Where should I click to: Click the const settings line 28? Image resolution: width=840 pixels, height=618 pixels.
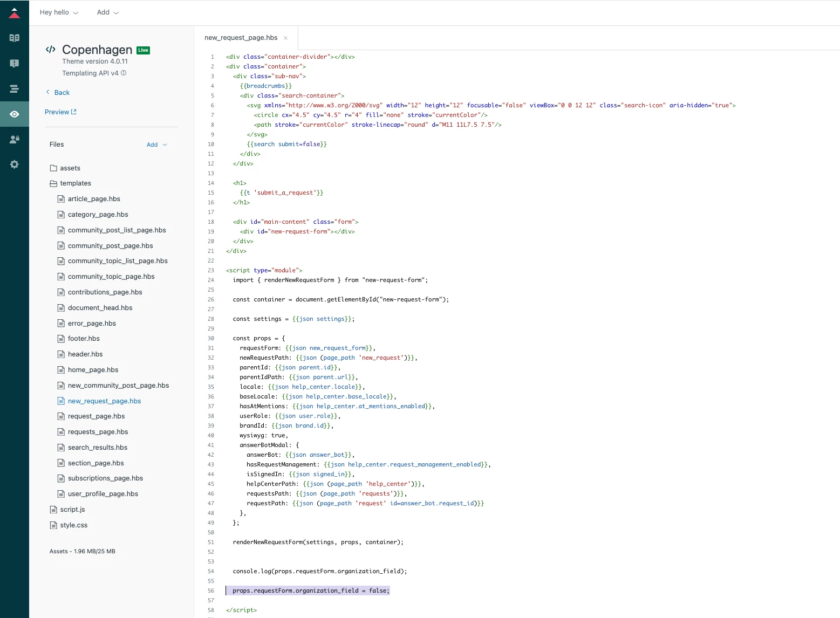pos(293,319)
